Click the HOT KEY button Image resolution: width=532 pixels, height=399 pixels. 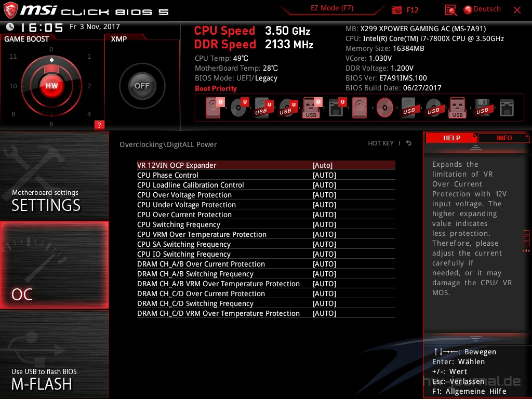click(381, 143)
